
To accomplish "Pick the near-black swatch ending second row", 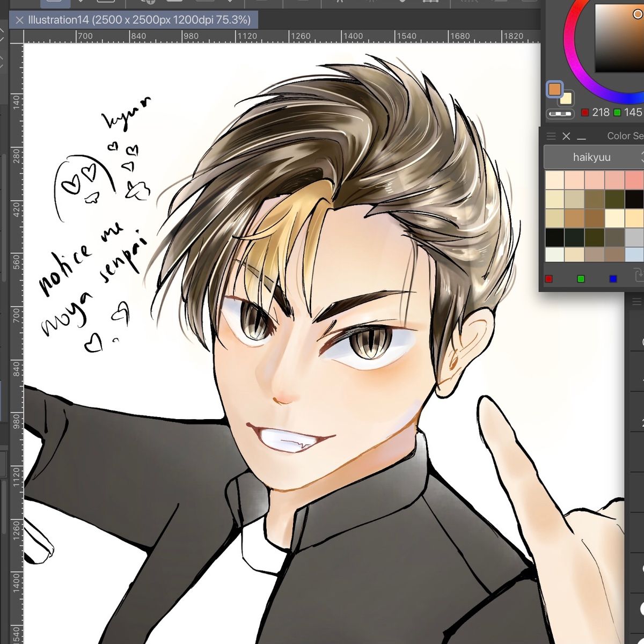I will [x=634, y=199].
